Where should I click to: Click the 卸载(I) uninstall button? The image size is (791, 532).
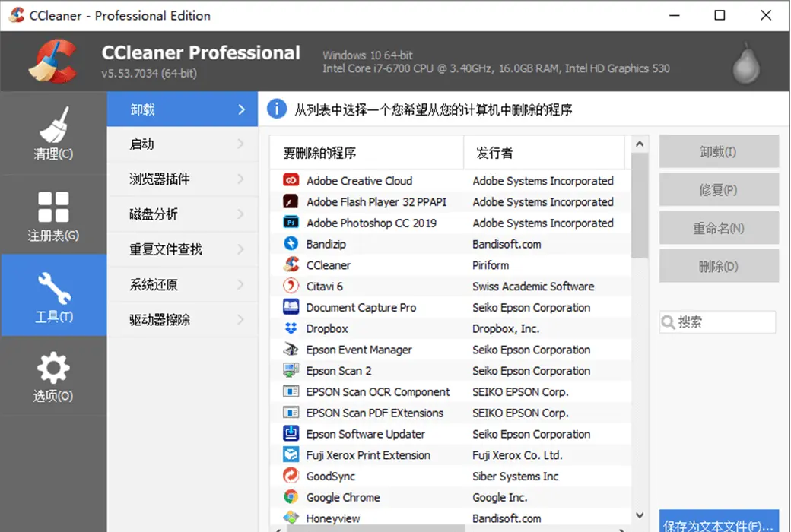pyautogui.click(x=719, y=151)
